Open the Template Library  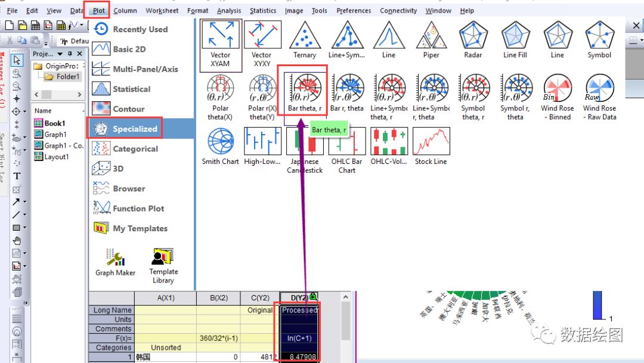(x=163, y=266)
